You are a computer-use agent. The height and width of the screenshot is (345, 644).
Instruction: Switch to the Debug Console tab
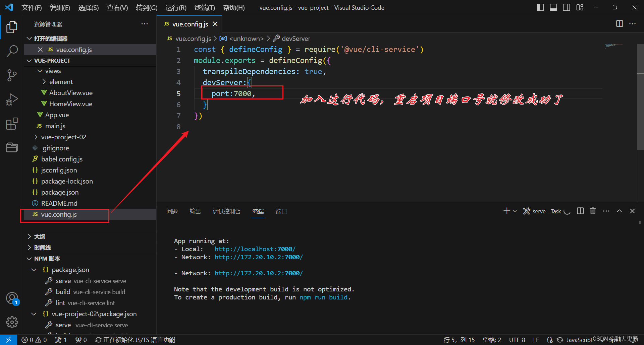point(227,211)
